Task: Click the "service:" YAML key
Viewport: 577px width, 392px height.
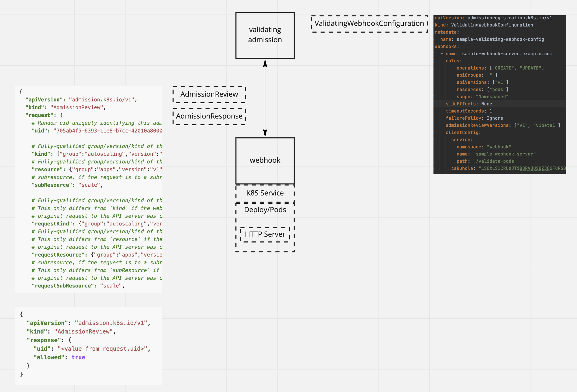Action: [462, 140]
